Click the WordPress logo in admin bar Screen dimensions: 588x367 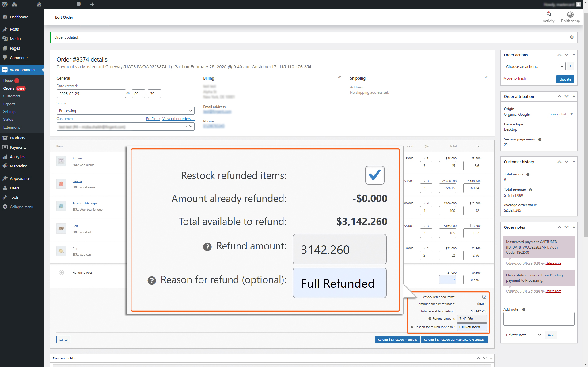(x=5, y=4)
